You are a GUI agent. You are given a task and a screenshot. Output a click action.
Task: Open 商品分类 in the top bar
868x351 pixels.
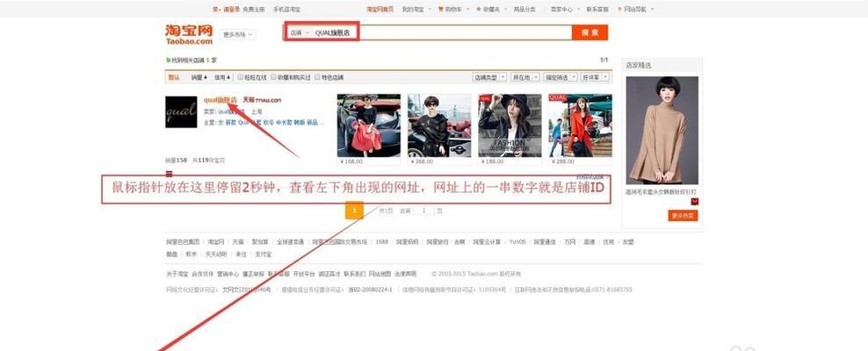pyautogui.click(x=524, y=10)
